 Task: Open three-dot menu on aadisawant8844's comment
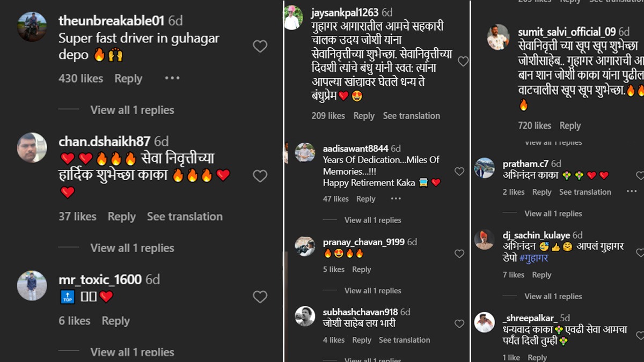point(396,198)
